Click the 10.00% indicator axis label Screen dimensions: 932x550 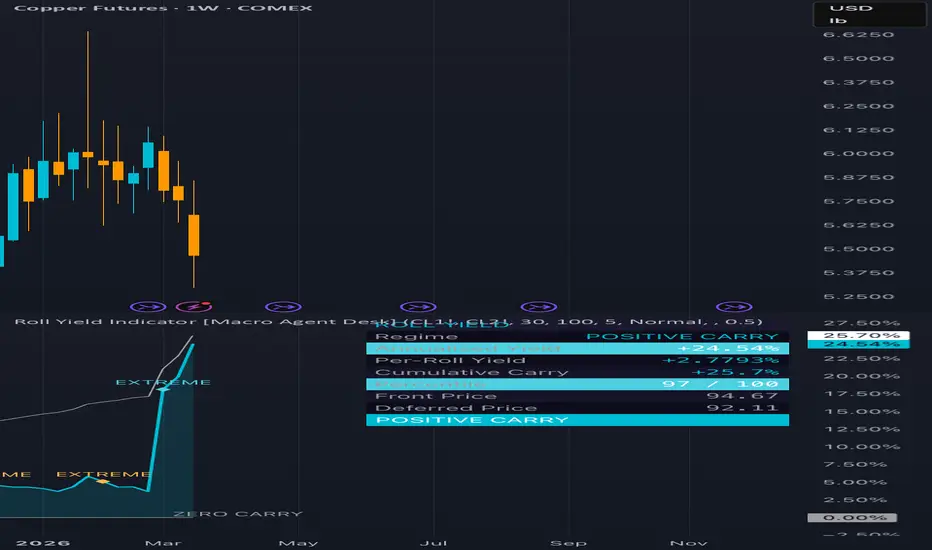[861, 447]
